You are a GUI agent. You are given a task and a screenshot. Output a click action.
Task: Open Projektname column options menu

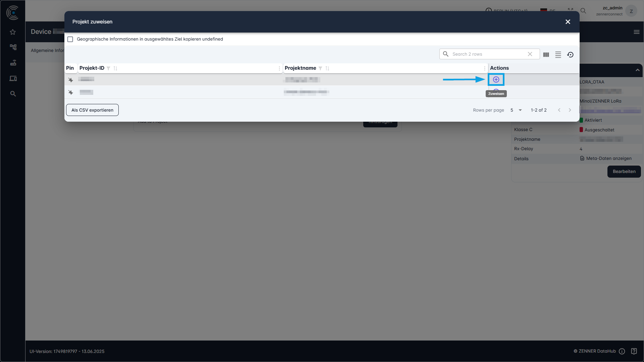pyautogui.click(x=485, y=68)
